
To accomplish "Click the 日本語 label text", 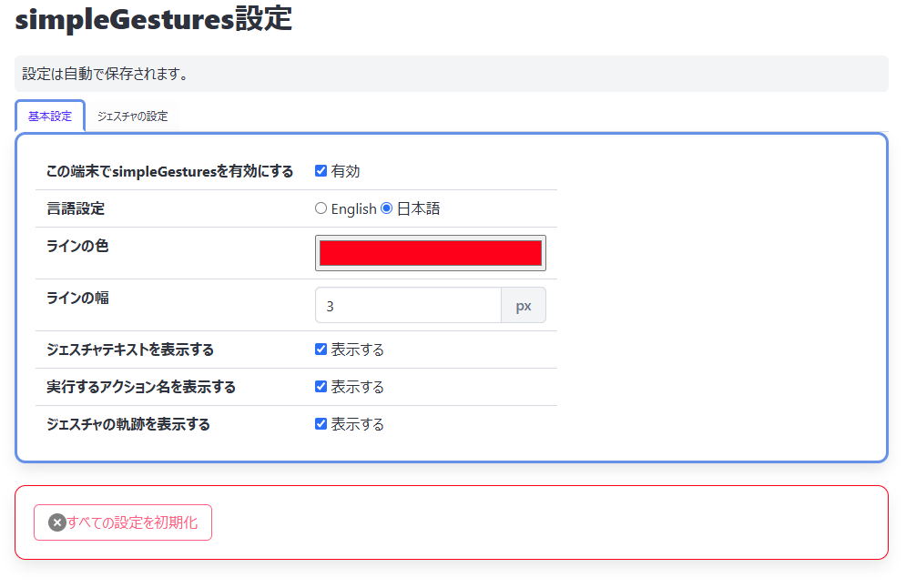I will click(419, 208).
